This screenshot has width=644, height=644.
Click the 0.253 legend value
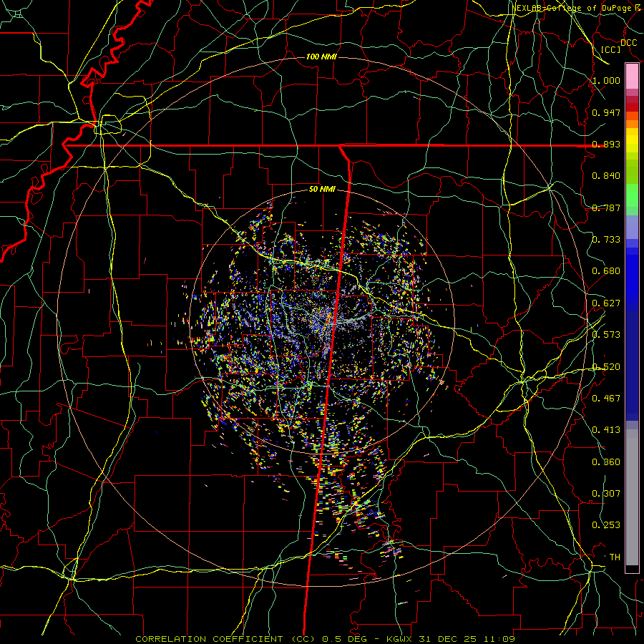pos(606,525)
